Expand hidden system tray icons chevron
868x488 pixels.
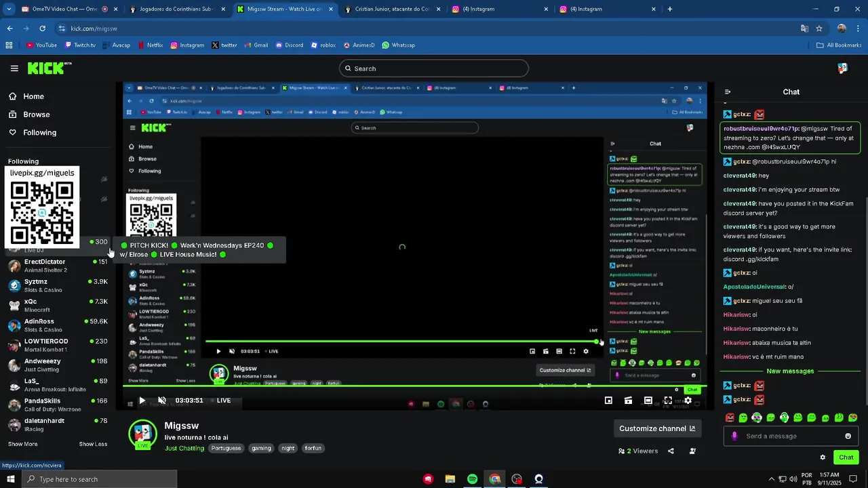click(771, 479)
